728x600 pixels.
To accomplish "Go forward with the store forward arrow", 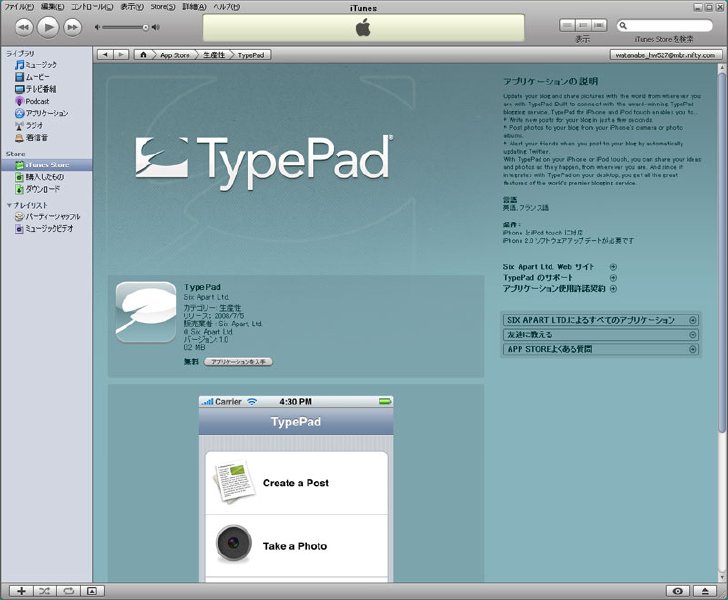I will [x=121, y=55].
